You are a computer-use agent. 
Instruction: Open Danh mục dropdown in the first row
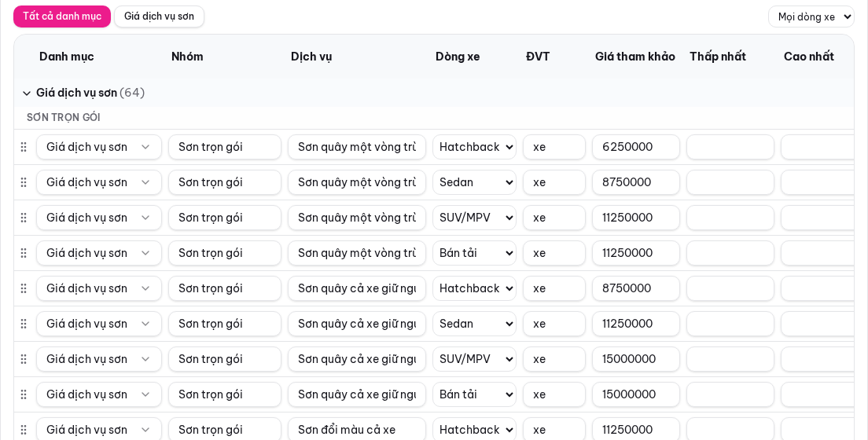tap(99, 147)
